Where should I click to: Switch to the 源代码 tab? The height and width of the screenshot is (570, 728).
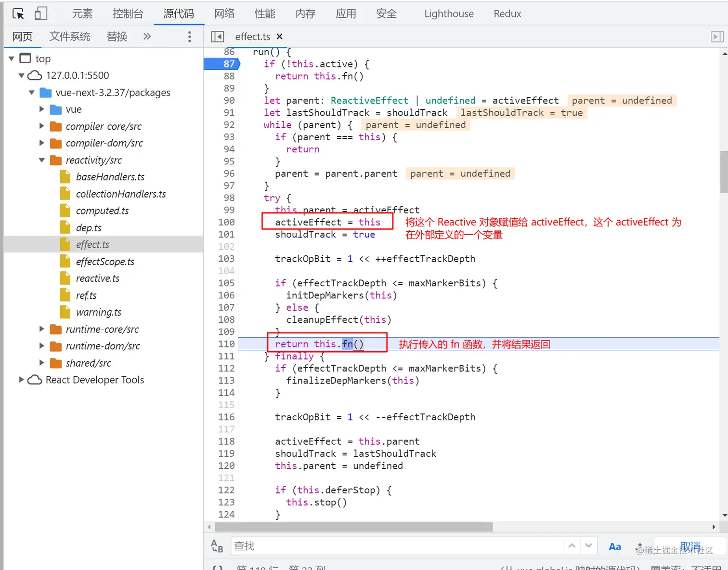pyautogui.click(x=179, y=13)
